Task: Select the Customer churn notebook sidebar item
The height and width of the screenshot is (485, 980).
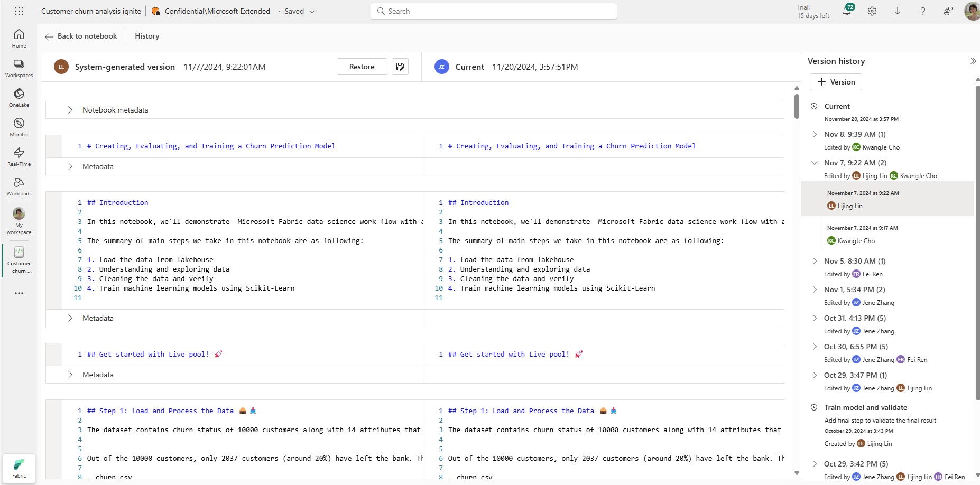Action: point(19,259)
